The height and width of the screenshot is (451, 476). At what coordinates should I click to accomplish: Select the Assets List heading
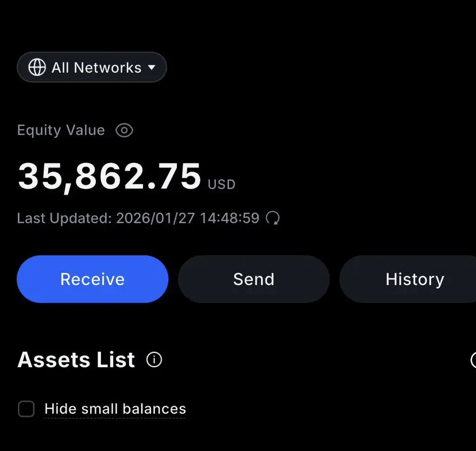pyautogui.click(x=76, y=360)
